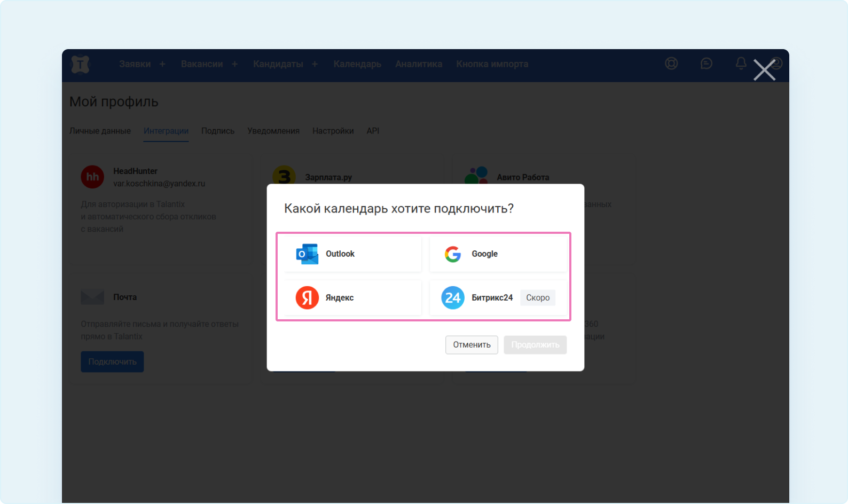Choose the Яндекс calendar option
Screen dimensions: 848x504
pos(352,298)
